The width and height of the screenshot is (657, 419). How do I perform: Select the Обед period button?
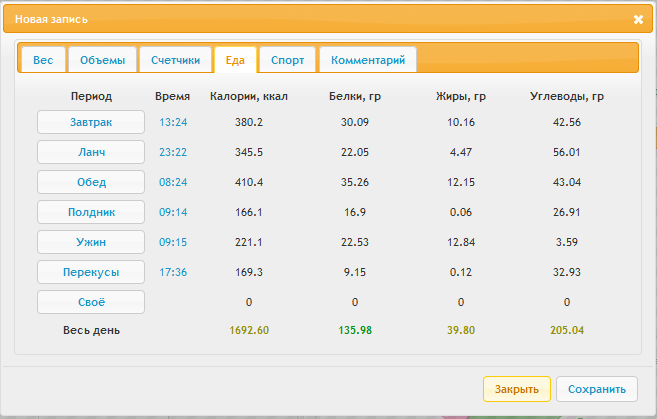coord(91,182)
